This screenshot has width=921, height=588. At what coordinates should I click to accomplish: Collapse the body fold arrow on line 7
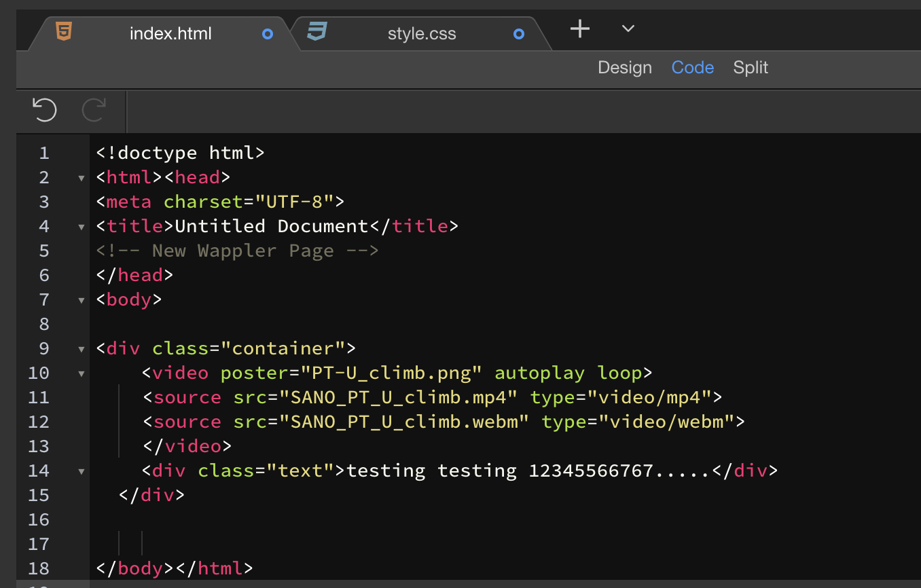point(82,300)
